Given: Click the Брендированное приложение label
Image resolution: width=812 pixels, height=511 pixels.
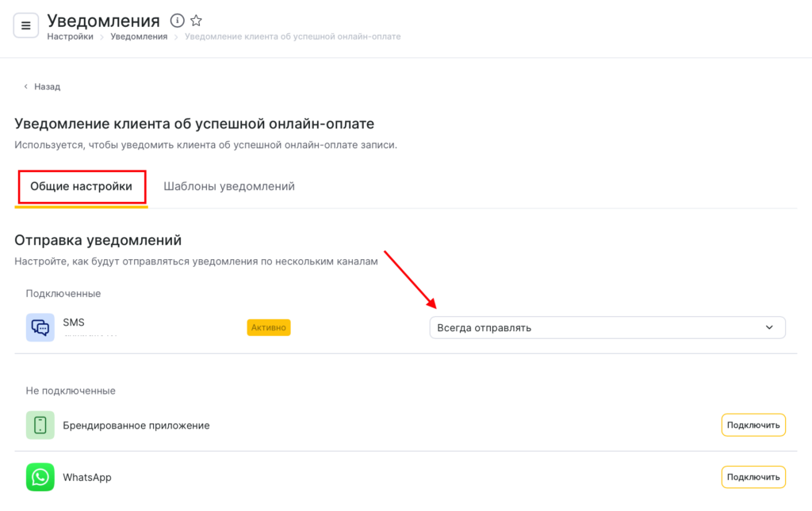Looking at the screenshot, I should tap(136, 425).
